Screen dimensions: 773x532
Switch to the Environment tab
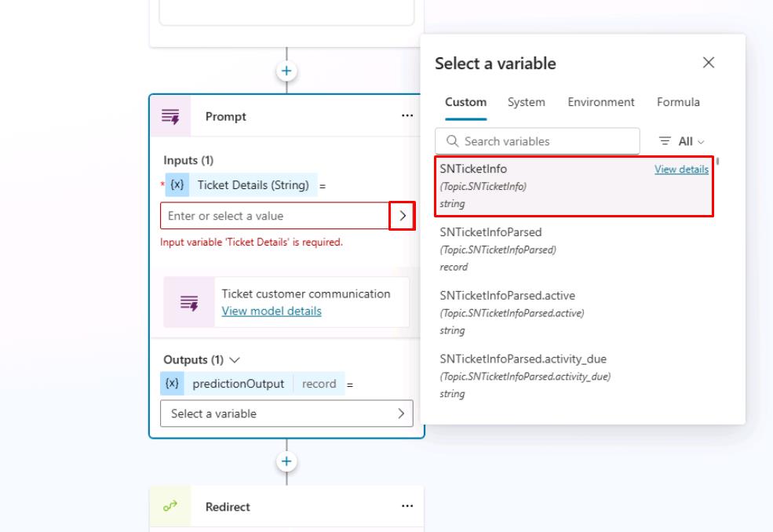tap(600, 102)
